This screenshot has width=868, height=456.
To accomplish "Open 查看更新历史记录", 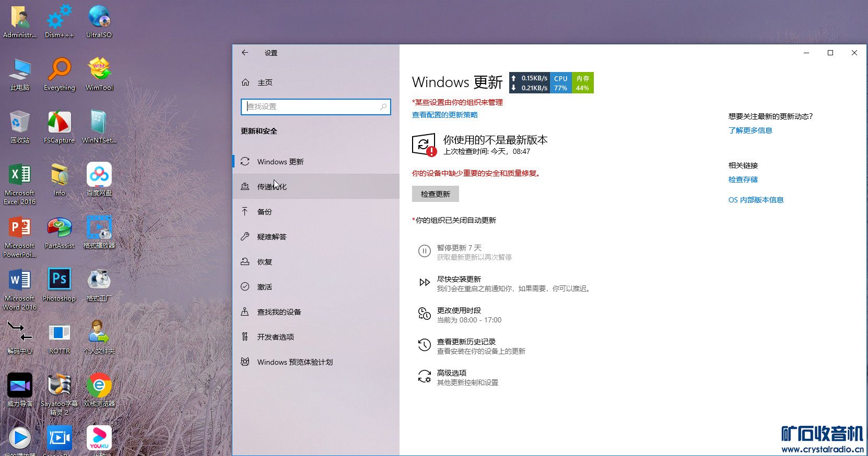I will pyautogui.click(x=472, y=346).
